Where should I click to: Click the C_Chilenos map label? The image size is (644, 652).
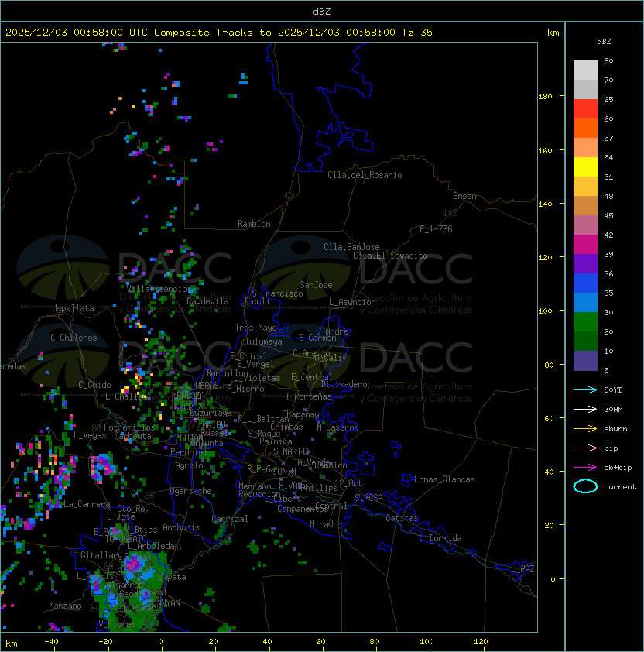(74, 338)
